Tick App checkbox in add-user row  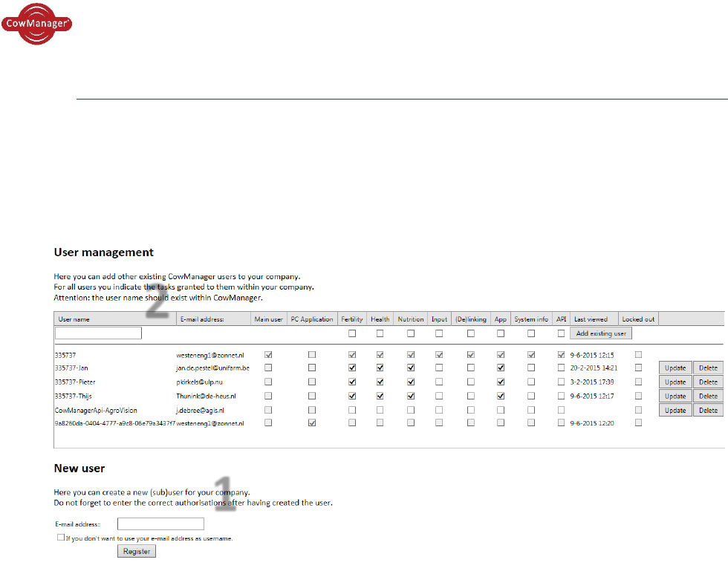[x=501, y=333]
